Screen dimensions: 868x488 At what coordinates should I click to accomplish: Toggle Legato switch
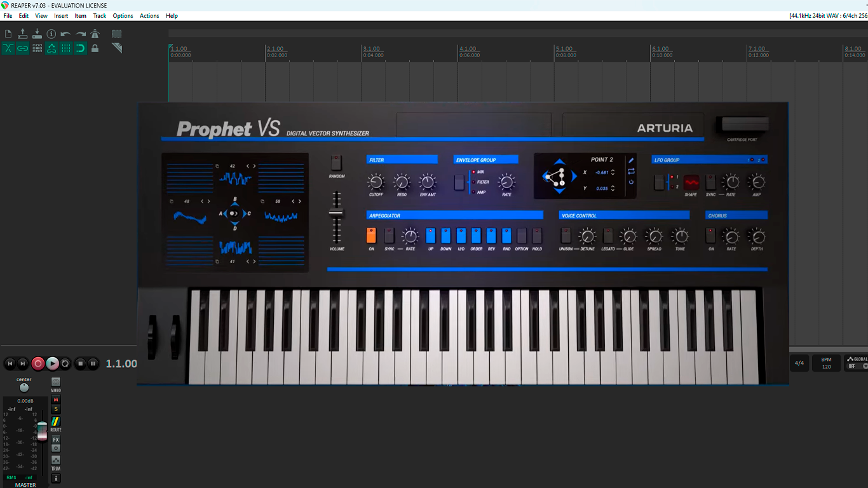pos(608,236)
